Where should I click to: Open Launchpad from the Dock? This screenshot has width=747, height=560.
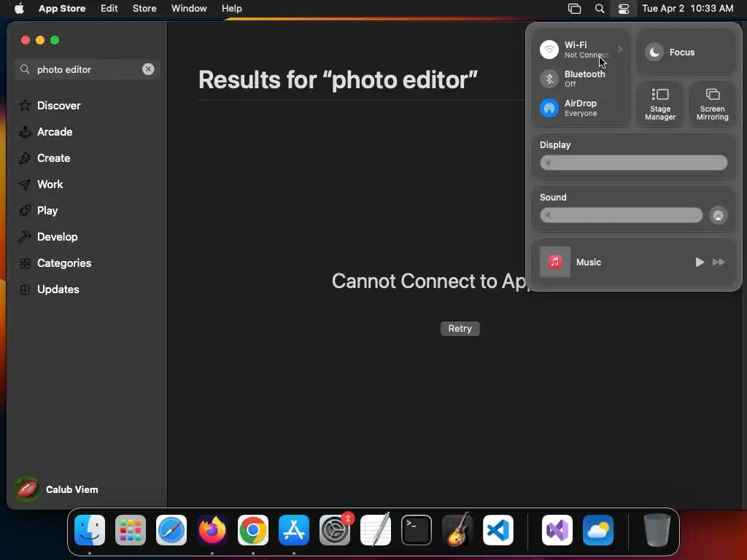point(131,530)
